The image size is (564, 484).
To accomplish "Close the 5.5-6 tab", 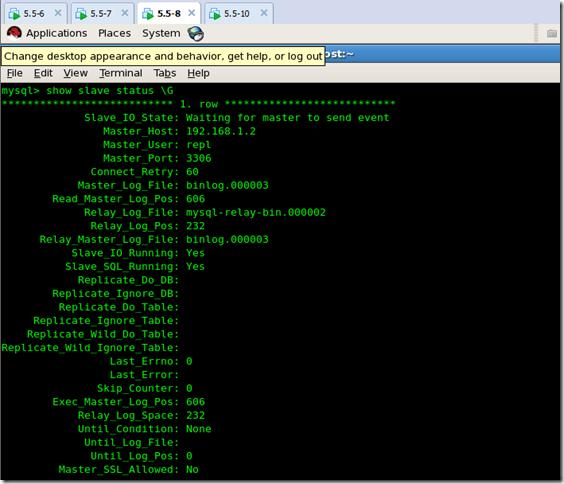I will tap(58, 13).
